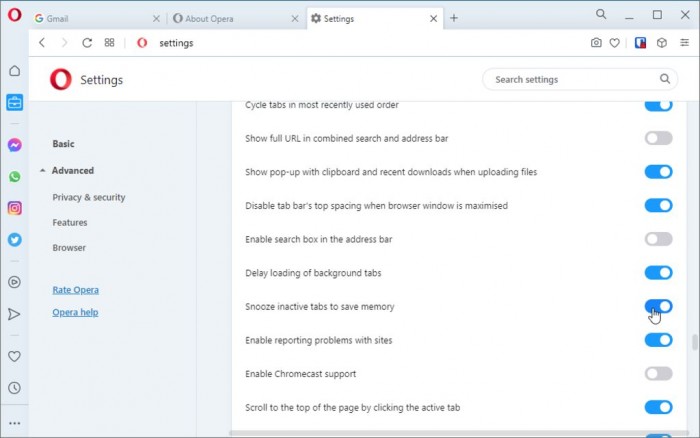
Task: Turn on Show full URL toggle
Action: coord(658,138)
